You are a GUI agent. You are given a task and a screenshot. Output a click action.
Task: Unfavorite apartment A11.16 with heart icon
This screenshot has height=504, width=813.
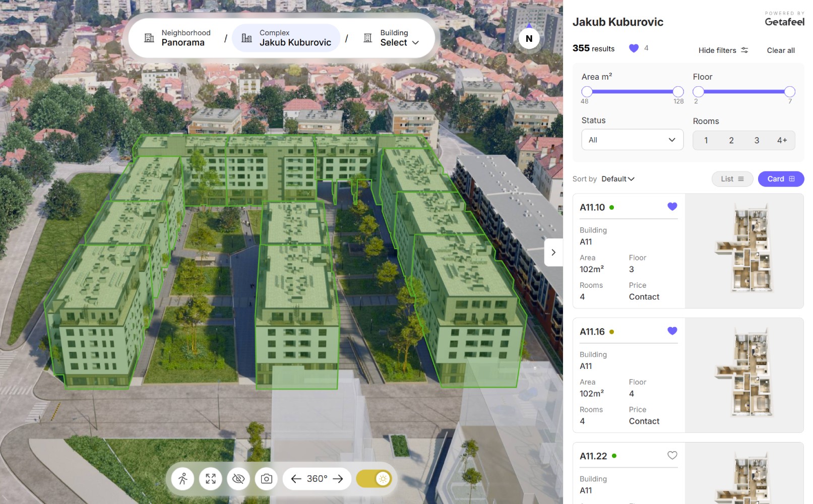(x=672, y=331)
